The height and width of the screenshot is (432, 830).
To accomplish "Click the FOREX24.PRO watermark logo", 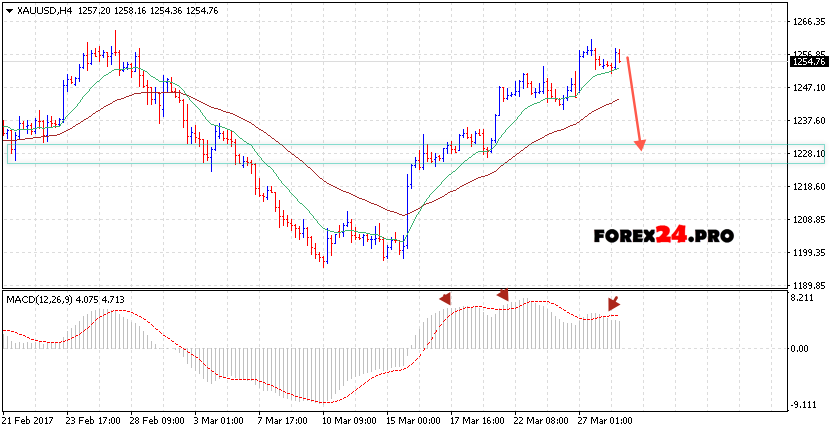I will [662, 236].
